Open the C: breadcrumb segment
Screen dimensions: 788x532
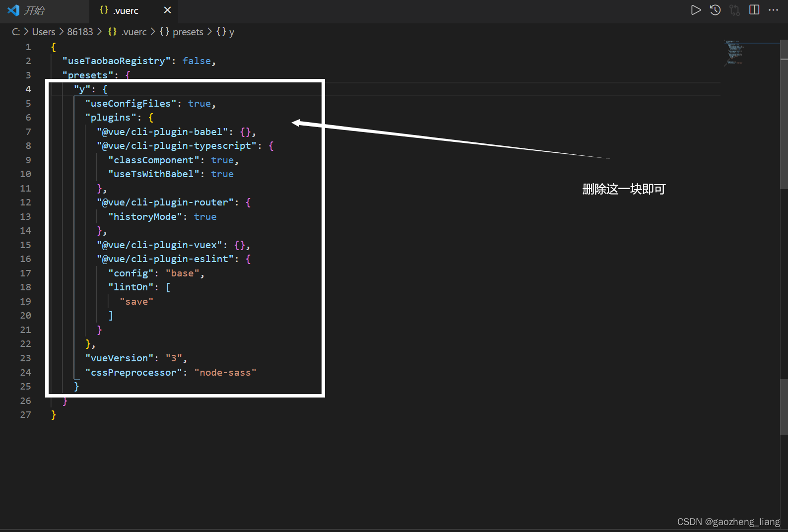coord(16,32)
